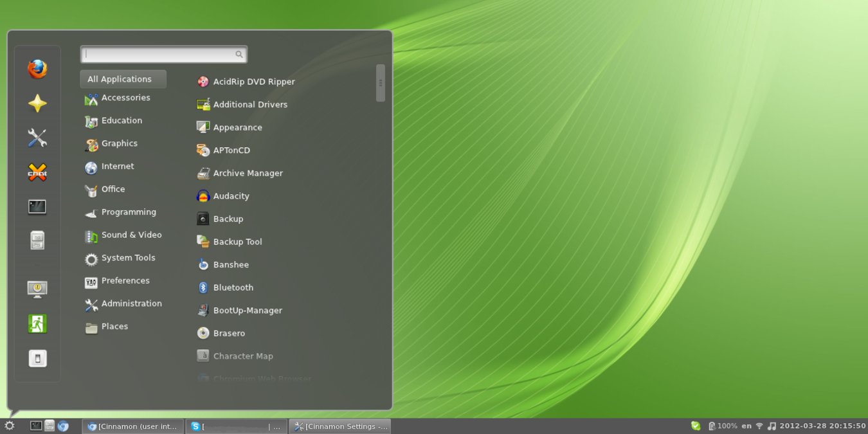Browse the Internet category
868x434 pixels.
pyautogui.click(x=117, y=166)
